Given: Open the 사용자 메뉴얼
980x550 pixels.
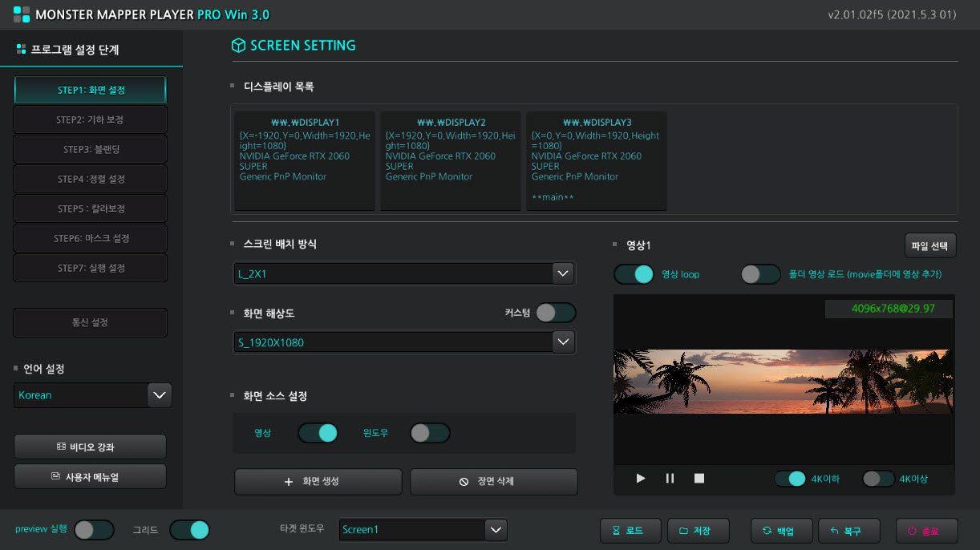Looking at the screenshot, I should [x=91, y=476].
